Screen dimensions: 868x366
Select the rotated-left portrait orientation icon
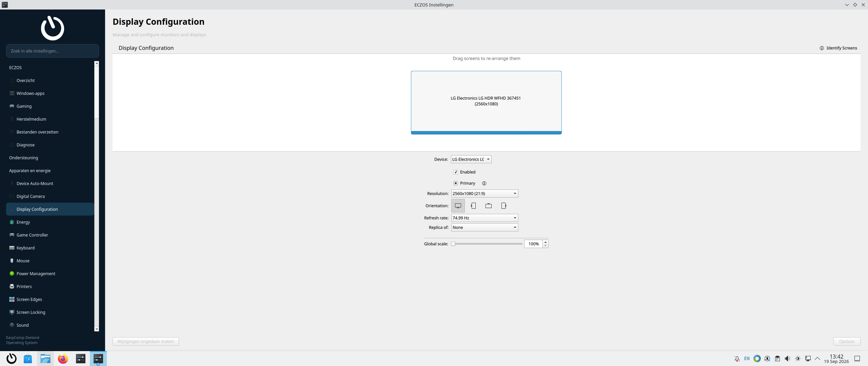[473, 206]
